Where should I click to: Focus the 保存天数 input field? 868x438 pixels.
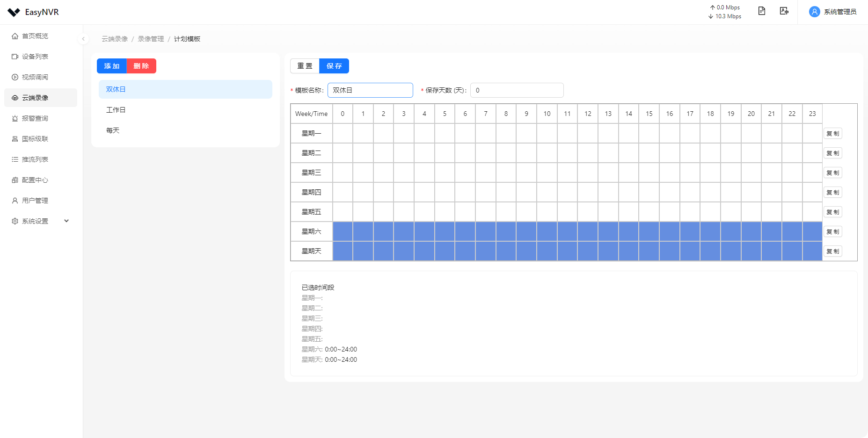(517, 90)
